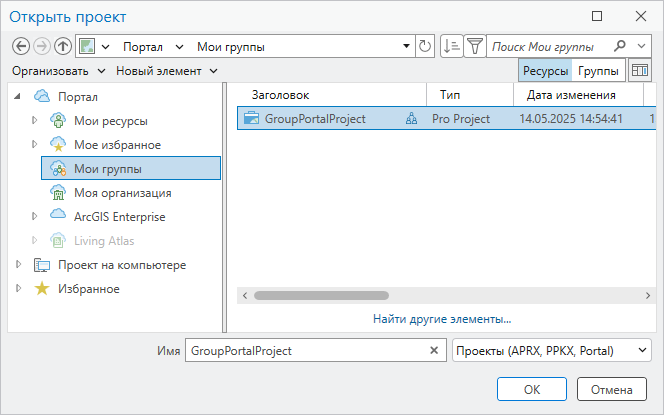Expand the Living Atlas node
The image size is (664, 415).
35,241
